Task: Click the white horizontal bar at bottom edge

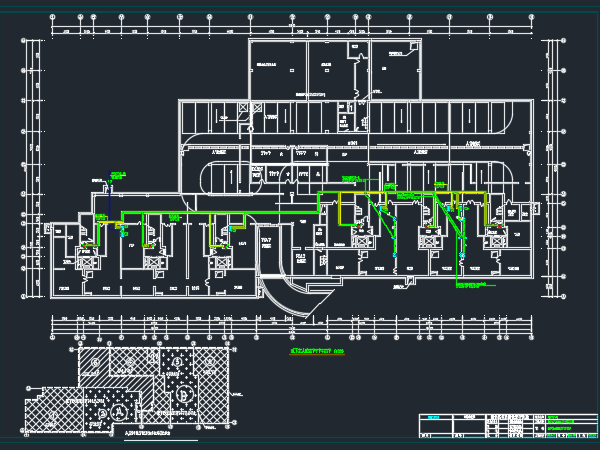Action: coord(161,440)
